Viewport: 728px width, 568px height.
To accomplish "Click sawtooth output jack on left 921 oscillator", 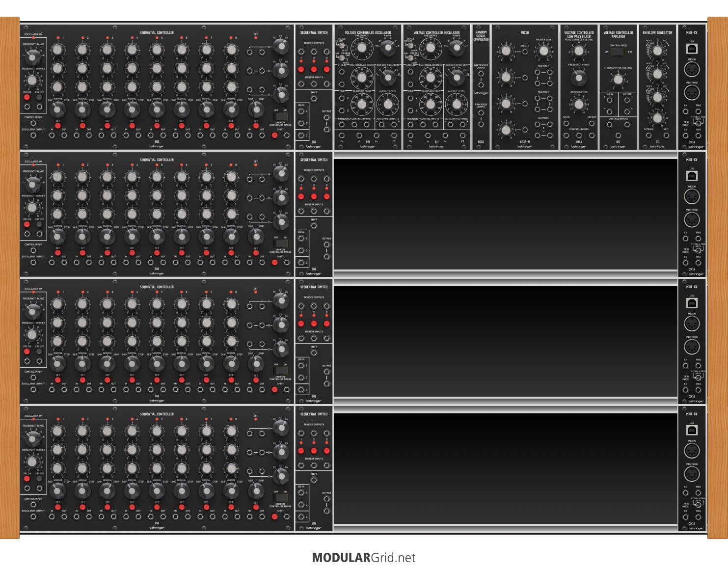I will pyautogui.click(x=377, y=135).
